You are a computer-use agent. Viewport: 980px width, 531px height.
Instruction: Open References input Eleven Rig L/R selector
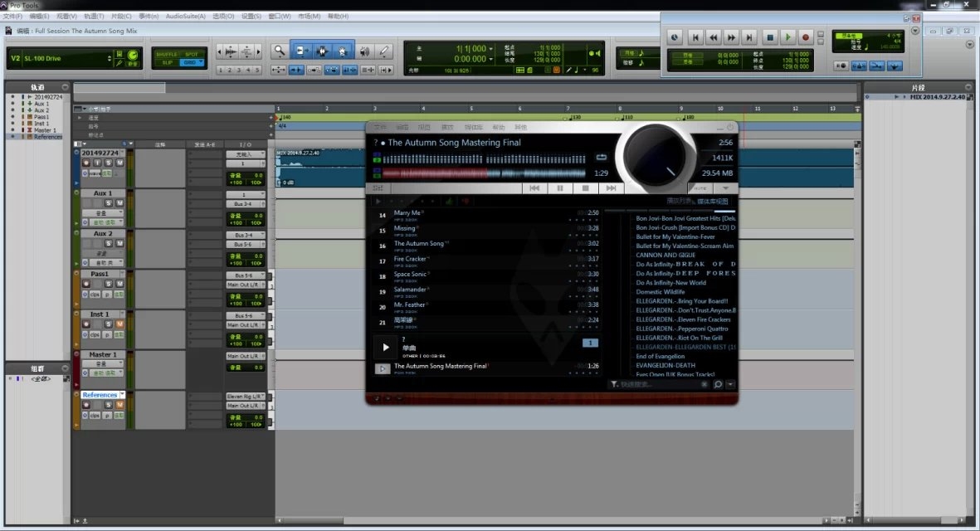point(245,396)
